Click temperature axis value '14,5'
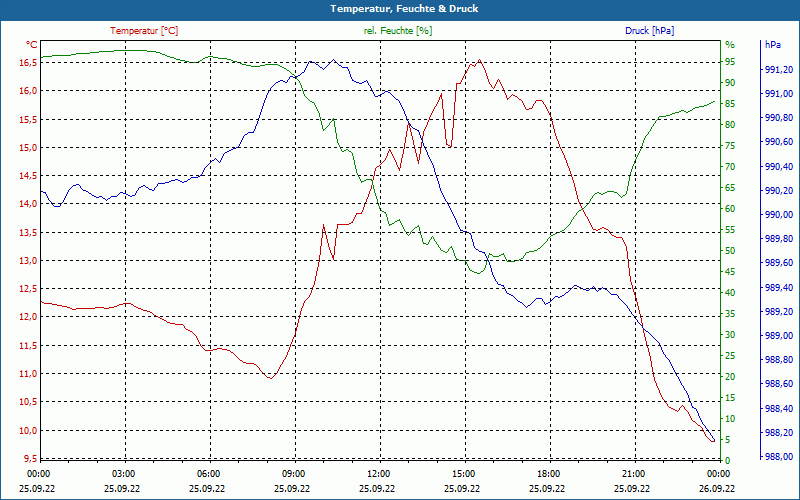The image size is (800, 500). (x=29, y=176)
